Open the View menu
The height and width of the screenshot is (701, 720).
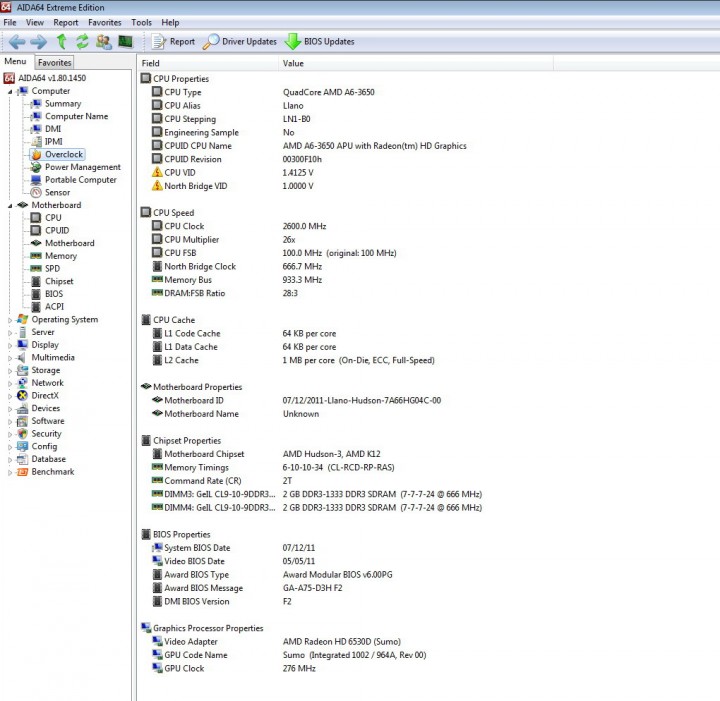[35, 22]
